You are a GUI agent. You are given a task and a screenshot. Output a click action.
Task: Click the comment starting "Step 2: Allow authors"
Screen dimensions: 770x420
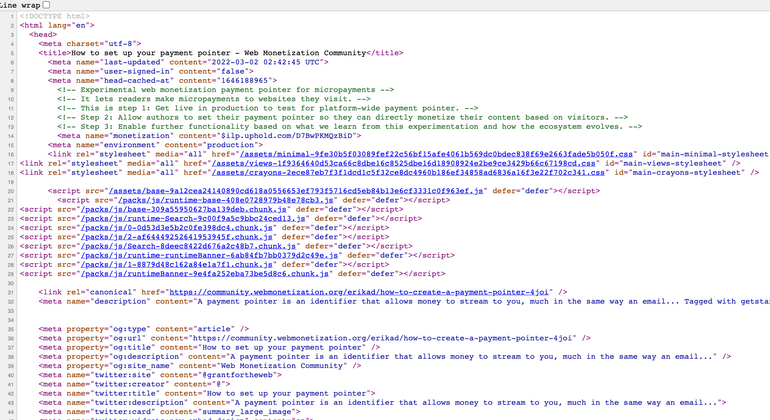(x=342, y=117)
